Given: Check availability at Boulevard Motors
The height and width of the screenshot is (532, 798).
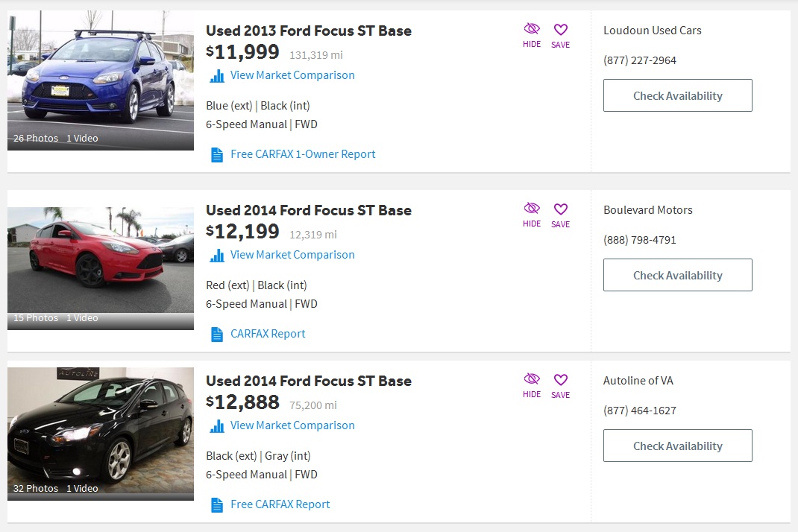Looking at the screenshot, I should tap(677, 275).
